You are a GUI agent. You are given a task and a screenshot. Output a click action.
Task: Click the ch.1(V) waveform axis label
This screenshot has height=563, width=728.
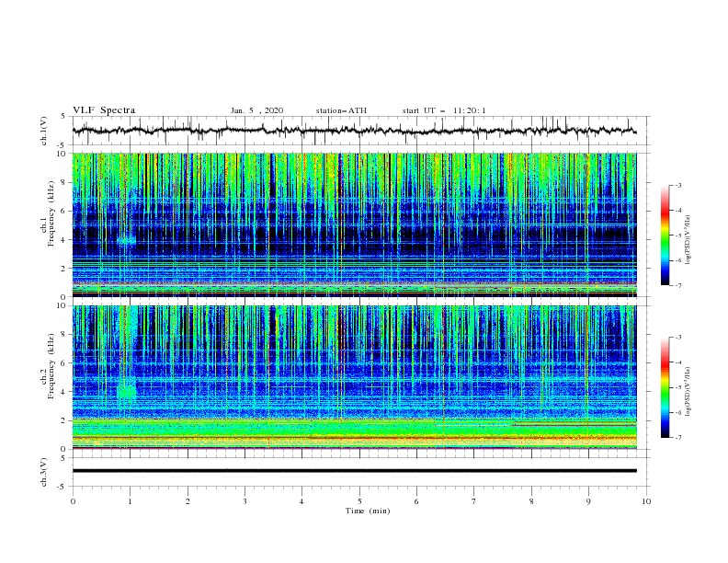[x=44, y=131]
